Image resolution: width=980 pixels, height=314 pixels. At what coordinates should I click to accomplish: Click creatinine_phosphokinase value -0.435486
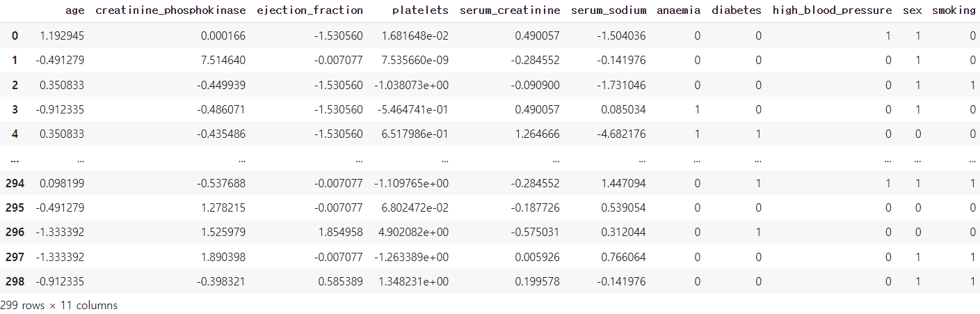click(x=222, y=134)
